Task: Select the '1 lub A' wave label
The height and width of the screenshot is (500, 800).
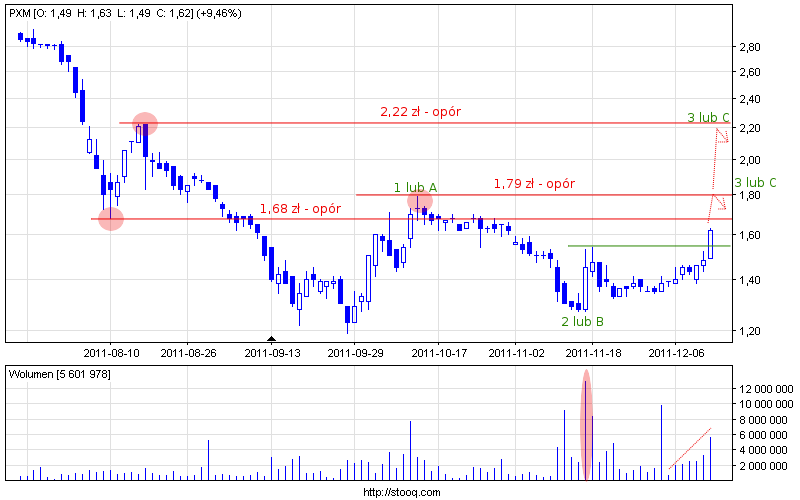Action: pos(415,187)
